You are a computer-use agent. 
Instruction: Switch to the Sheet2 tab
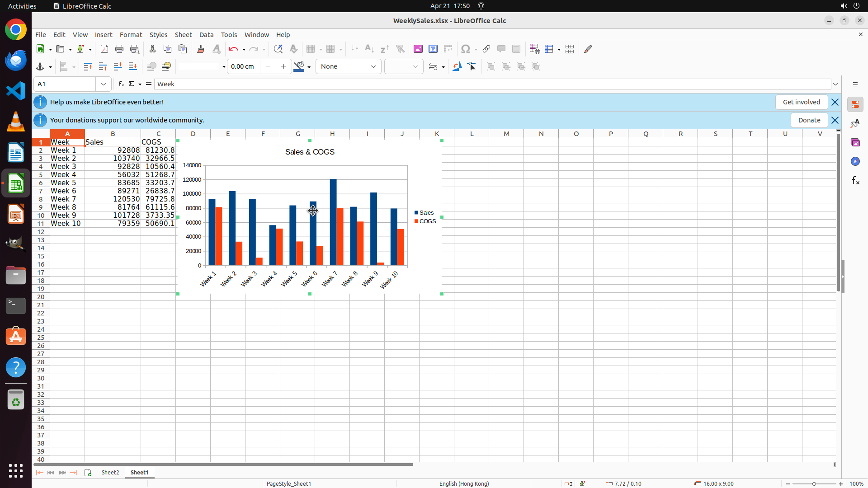(110, 472)
